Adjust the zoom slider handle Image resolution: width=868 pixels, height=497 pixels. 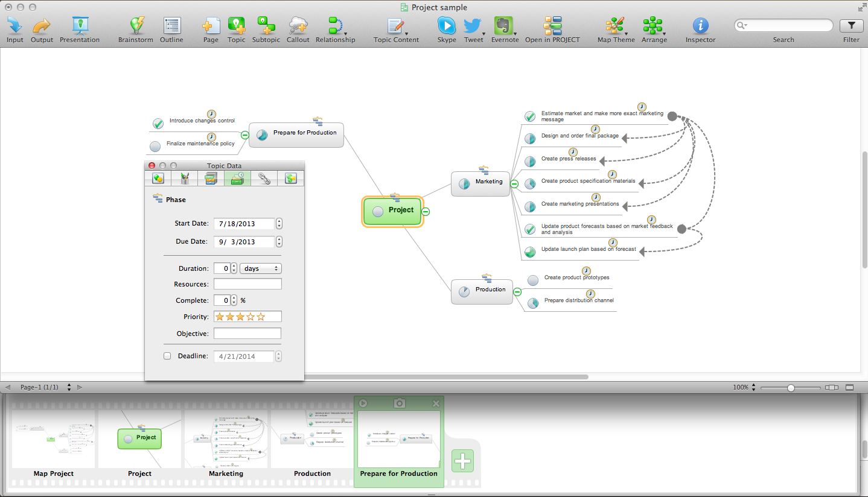coord(791,388)
